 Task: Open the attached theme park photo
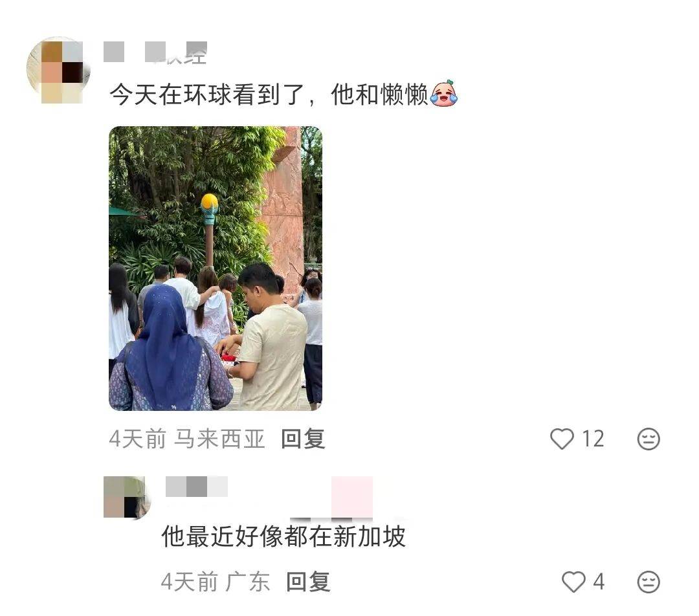[x=216, y=269]
